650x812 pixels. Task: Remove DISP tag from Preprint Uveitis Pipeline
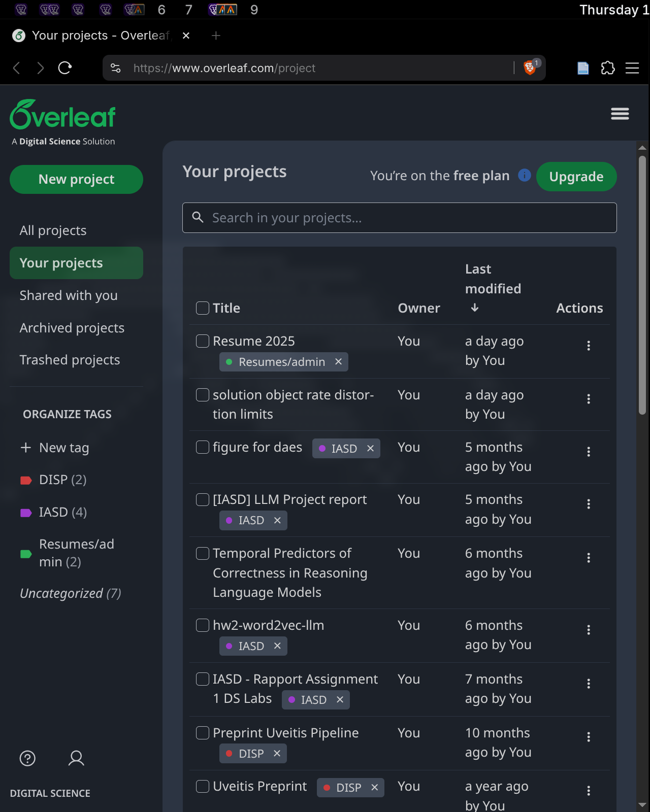click(x=277, y=754)
